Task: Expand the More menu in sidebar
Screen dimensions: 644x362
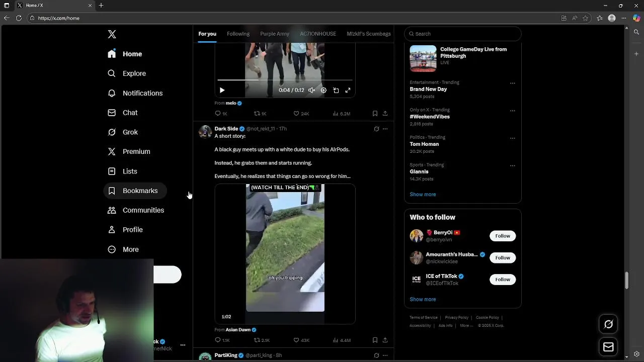Action: (x=123, y=249)
